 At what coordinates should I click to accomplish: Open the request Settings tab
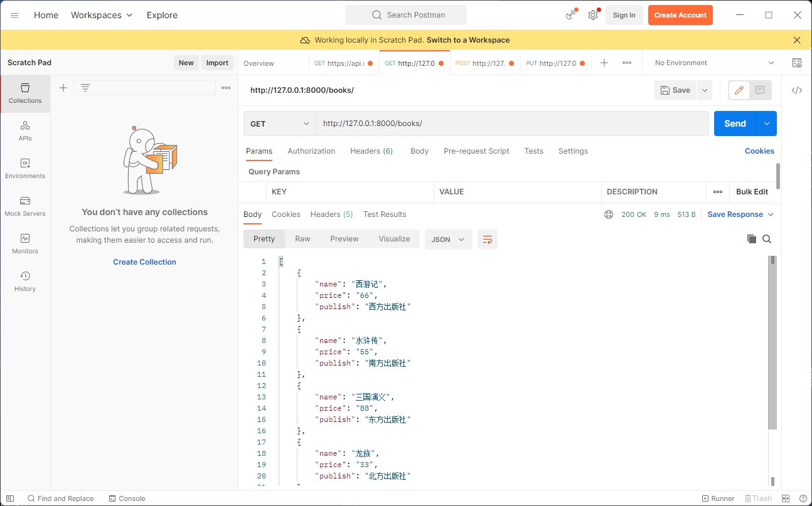[x=573, y=151]
